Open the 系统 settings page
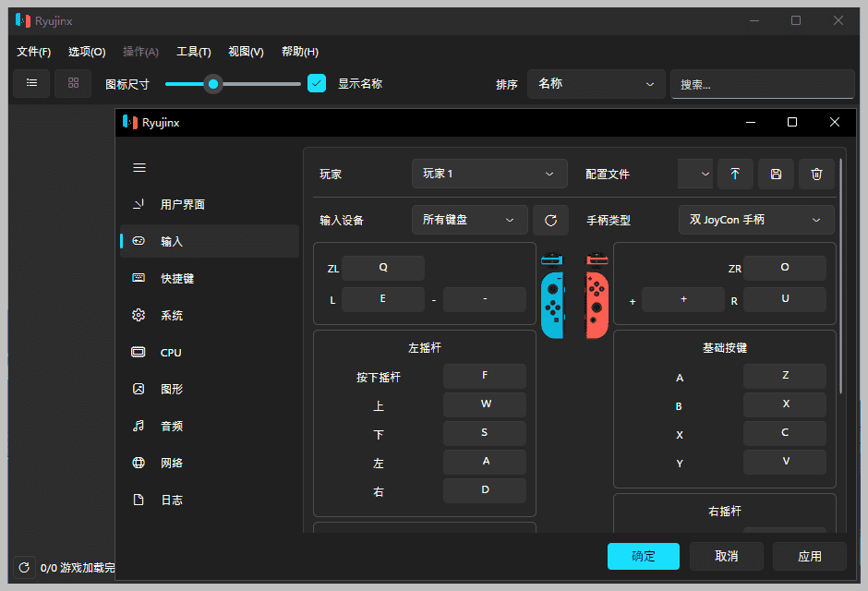 pos(210,316)
